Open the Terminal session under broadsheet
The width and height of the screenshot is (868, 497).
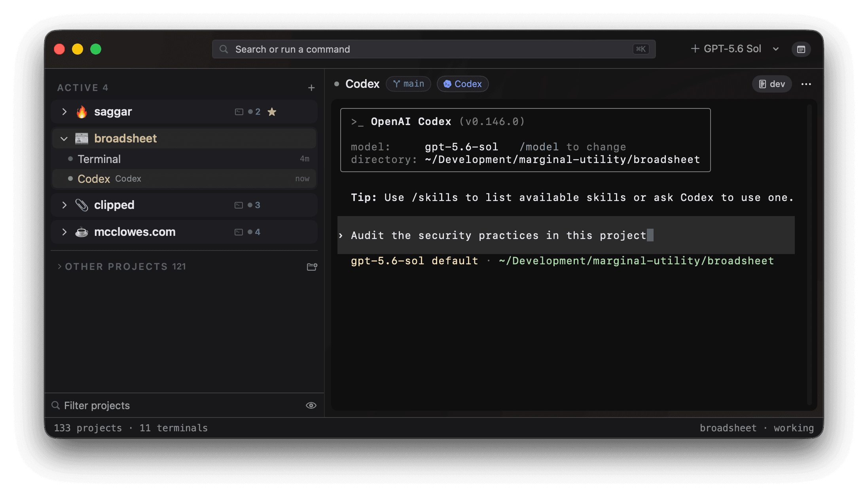coord(184,159)
